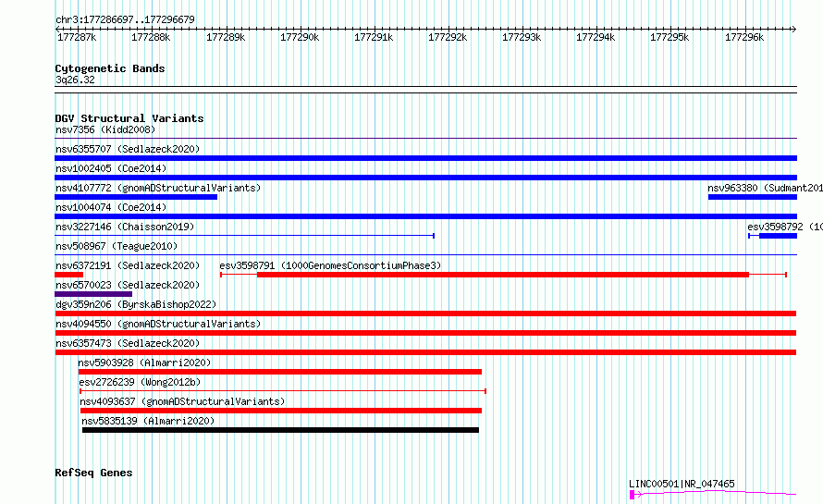Select the nsv963380 (Sudmant) variant label
This screenshot has width=823, height=504.
click(765, 188)
